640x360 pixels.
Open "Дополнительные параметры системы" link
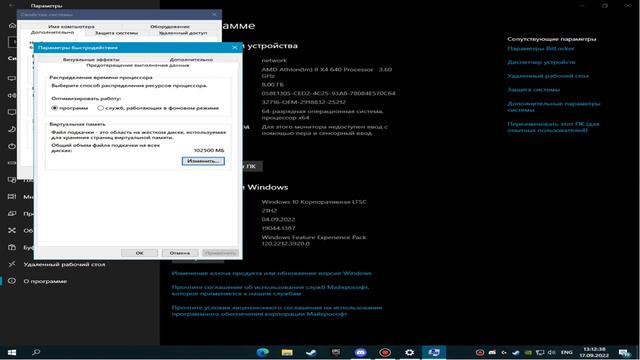[x=553, y=107]
